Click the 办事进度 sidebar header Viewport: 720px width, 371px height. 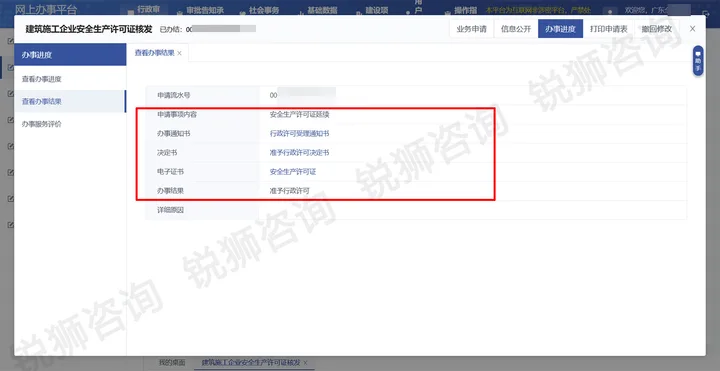pyautogui.click(x=70, y=55)
